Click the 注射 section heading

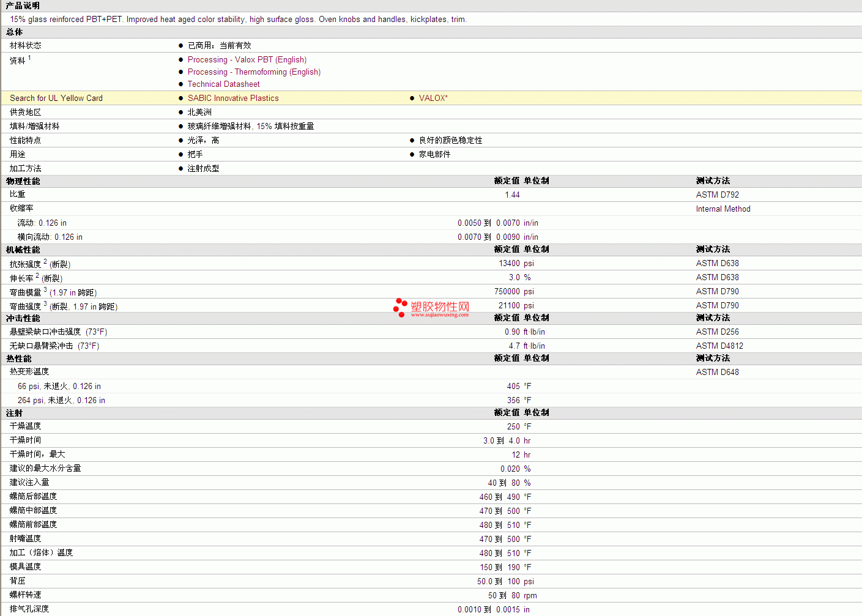click(x=14, y=413)
